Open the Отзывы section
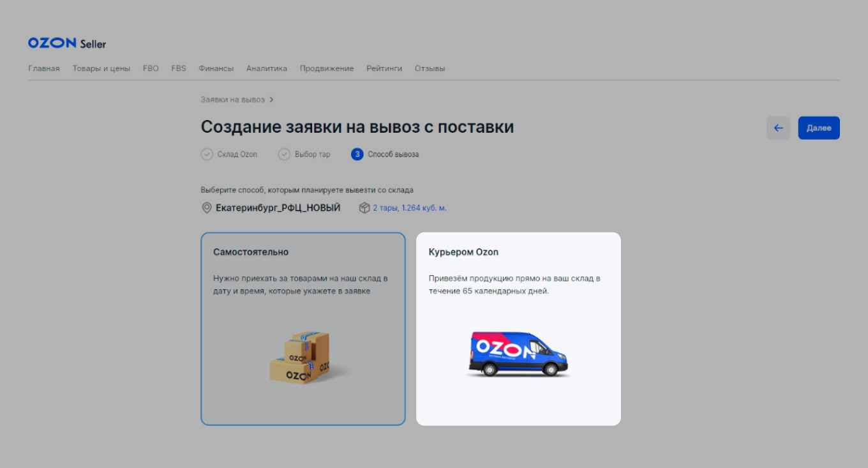The height and width of the screenshot is (468, 868). (x=430, y=68)
